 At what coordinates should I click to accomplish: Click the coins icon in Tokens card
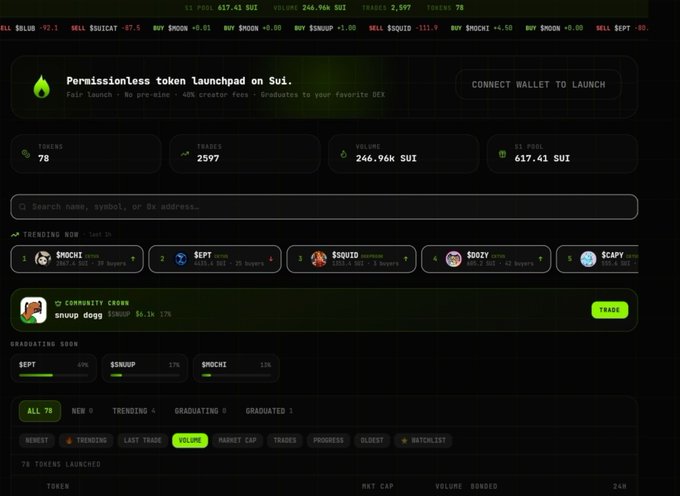pyautogui.click(x=26, y=154)
